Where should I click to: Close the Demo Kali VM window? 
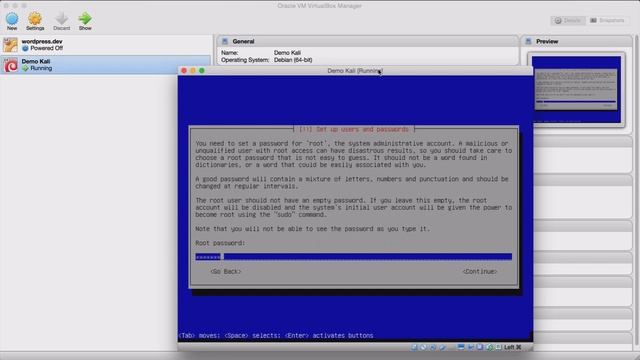coord(184,71)
